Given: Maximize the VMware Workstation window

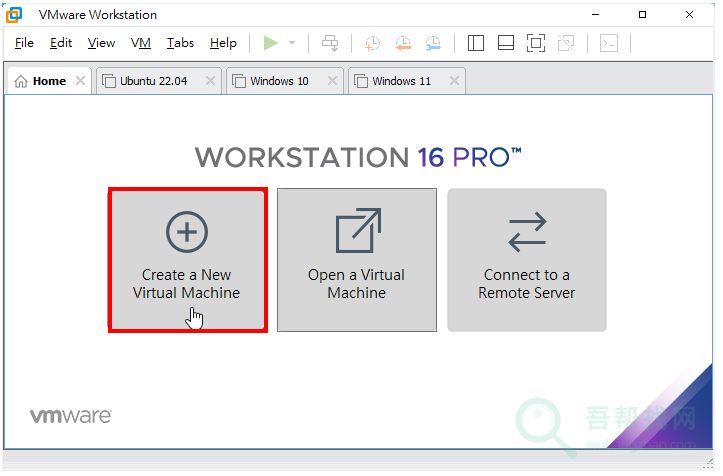Looking at the screenshot, I should point(642,15).
